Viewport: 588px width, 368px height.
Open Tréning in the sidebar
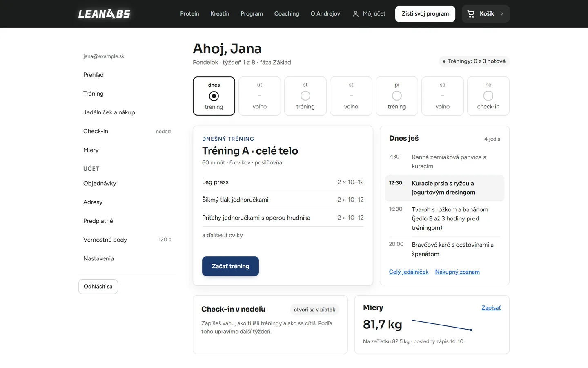click(127, 94)
